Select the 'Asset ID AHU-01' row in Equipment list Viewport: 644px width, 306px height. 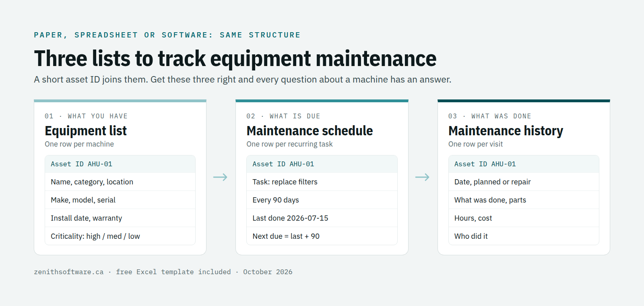click(x=120, y=164)
